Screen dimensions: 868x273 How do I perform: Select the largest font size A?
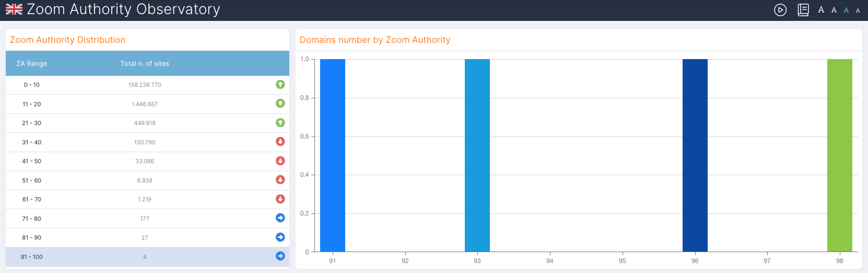(821, 10)
